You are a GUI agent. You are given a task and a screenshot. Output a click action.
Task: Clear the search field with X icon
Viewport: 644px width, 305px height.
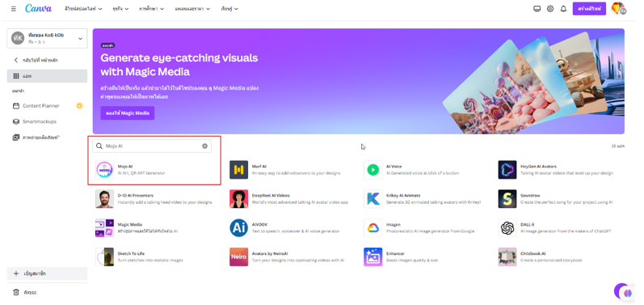(x=204, y=146)
